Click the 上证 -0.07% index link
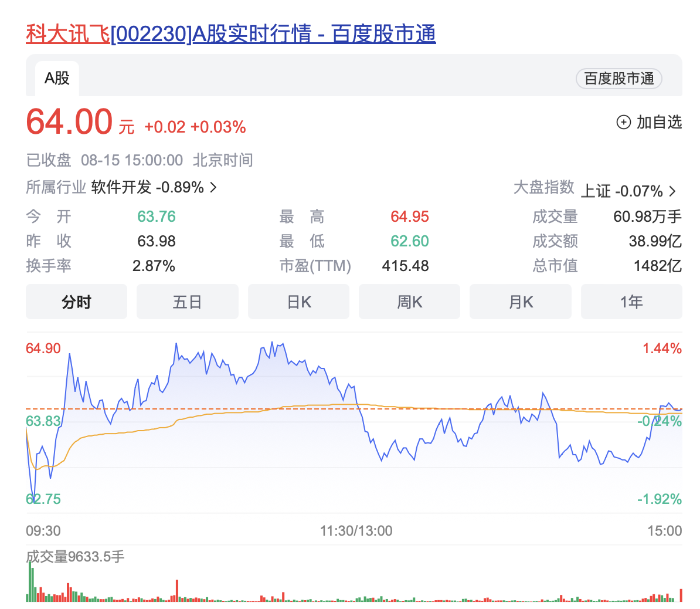This screenshot has height=609, width=700. tap(621, 191)
